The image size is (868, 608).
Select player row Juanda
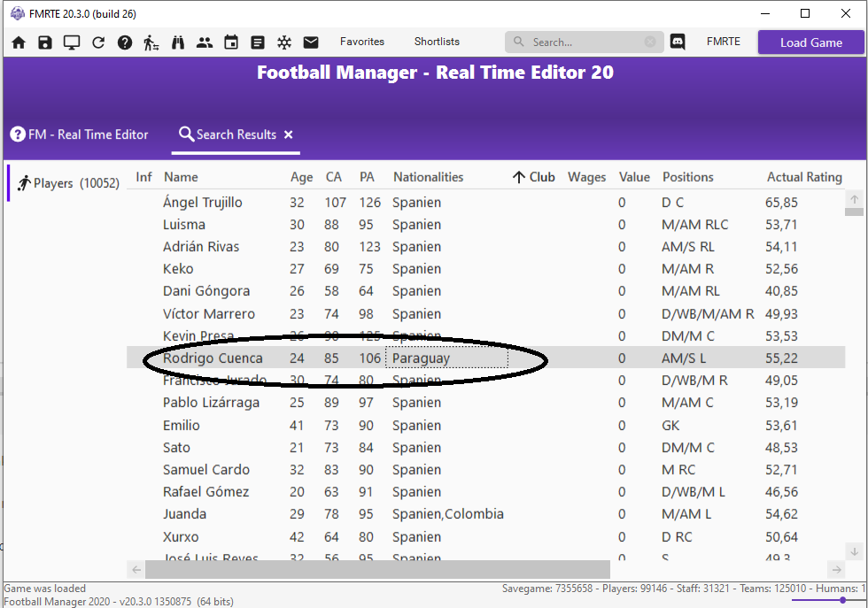click(x=486, y=514)
